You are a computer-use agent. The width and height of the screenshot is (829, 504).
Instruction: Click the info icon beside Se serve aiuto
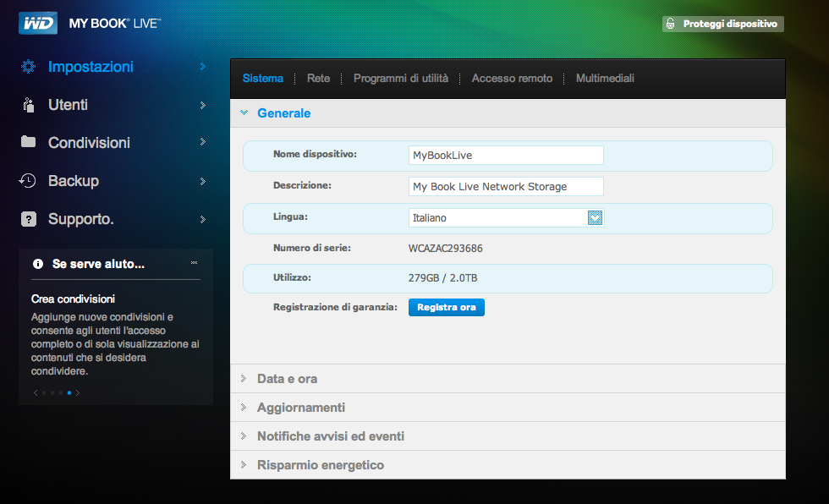[38, 264]
